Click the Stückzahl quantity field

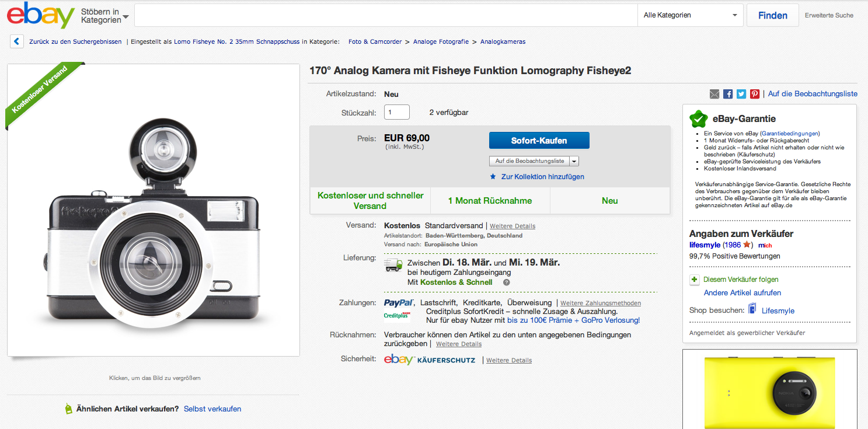[397, 112]
